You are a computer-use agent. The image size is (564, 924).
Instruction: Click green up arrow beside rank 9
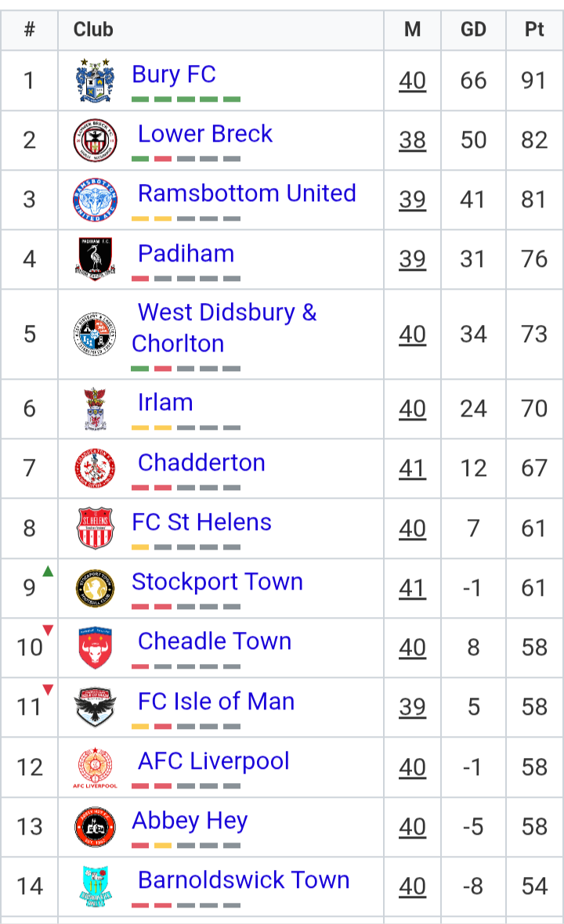tap(49, 570)
